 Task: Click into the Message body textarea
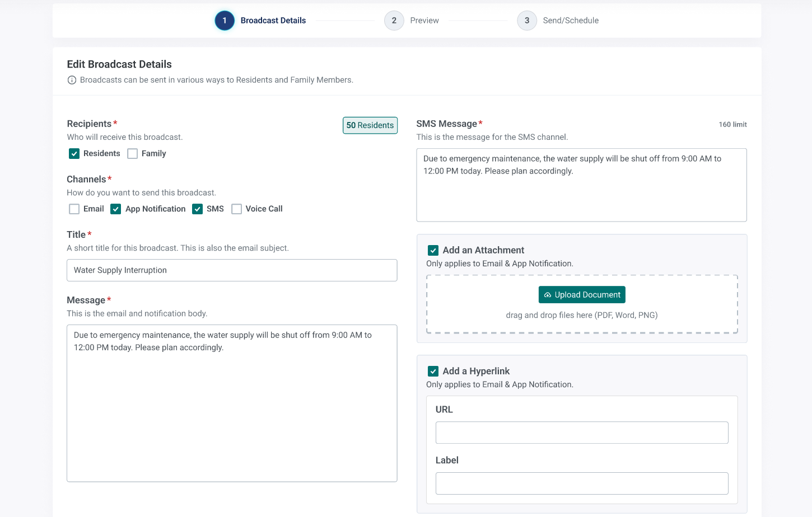(x=232, y=403)
